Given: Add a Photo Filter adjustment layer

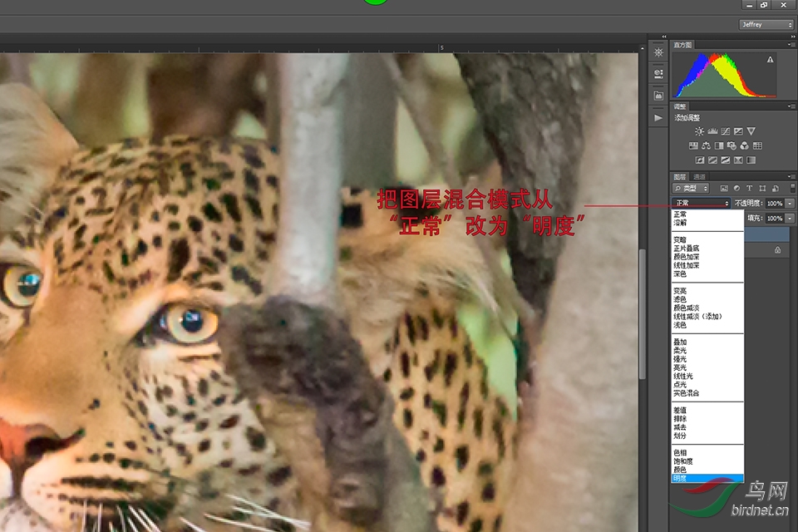Looking at the screenshot, I should point(731,145).
